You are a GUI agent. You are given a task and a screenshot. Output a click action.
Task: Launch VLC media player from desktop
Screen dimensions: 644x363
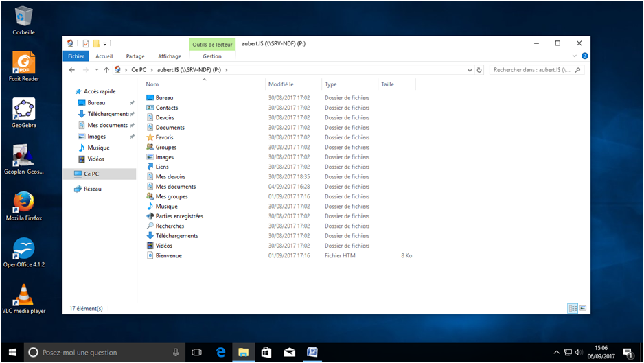[x=24, y=296]
